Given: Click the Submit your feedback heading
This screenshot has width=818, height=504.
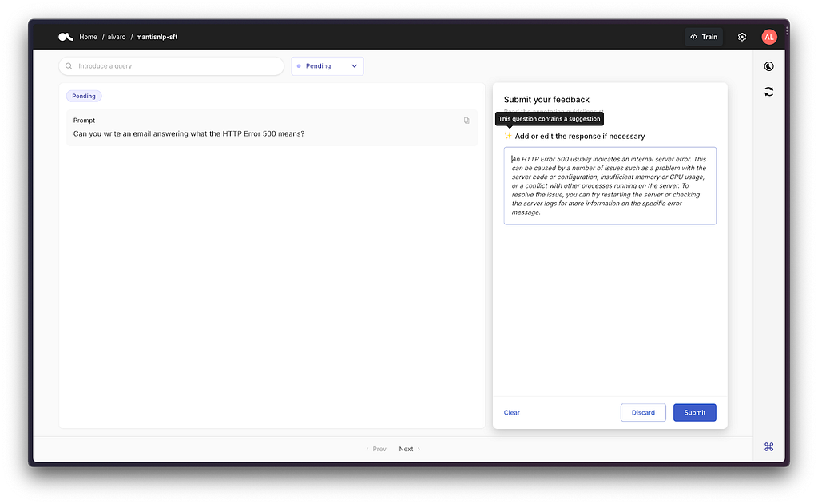Looking at the screenshot, I should pos(546,99).
